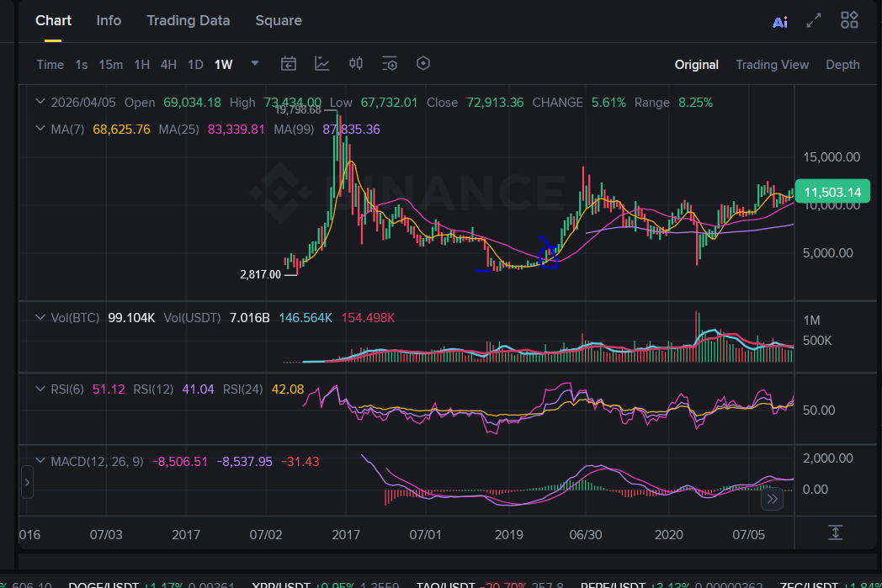Open the Trading Data tab

(x=189, y=21)
